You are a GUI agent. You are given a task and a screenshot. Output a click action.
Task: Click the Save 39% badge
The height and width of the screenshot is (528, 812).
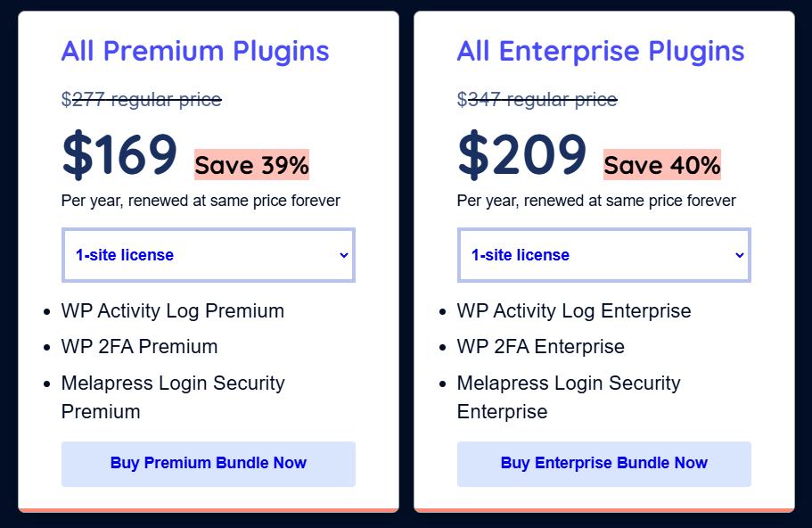click(x=251, y=165)
